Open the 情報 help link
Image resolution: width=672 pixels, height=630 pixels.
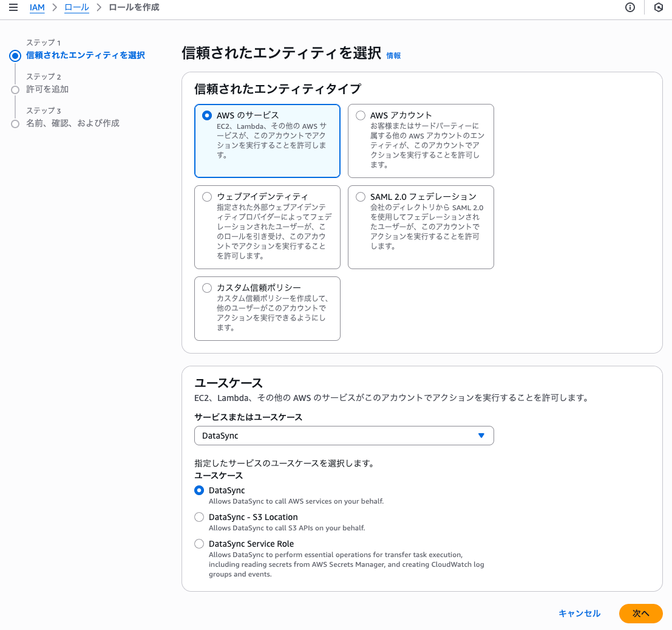(x=393, y=56)
